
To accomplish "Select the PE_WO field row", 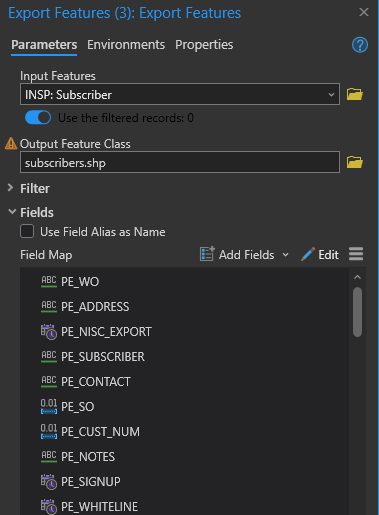I will pos(184,282).
